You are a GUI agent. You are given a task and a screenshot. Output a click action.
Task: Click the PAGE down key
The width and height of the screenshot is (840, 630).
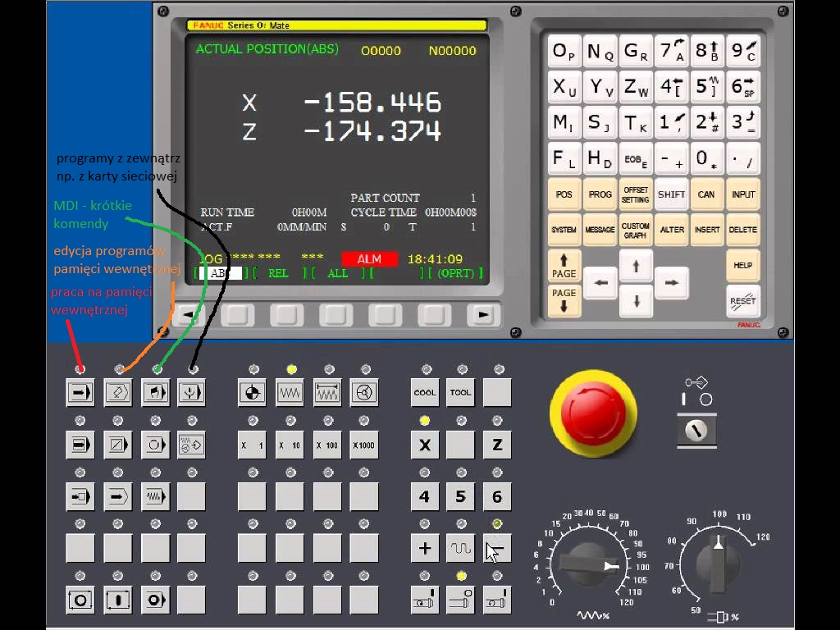click(564, 300)
